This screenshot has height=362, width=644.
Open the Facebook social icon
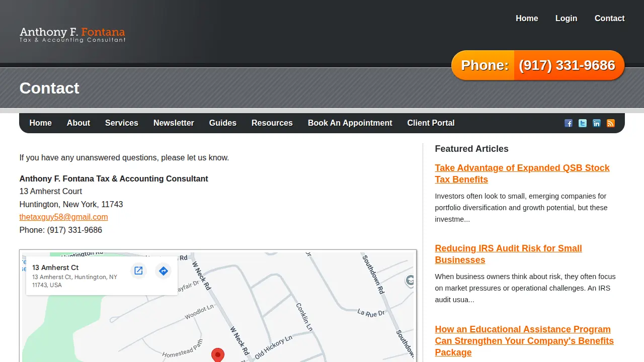569,123
